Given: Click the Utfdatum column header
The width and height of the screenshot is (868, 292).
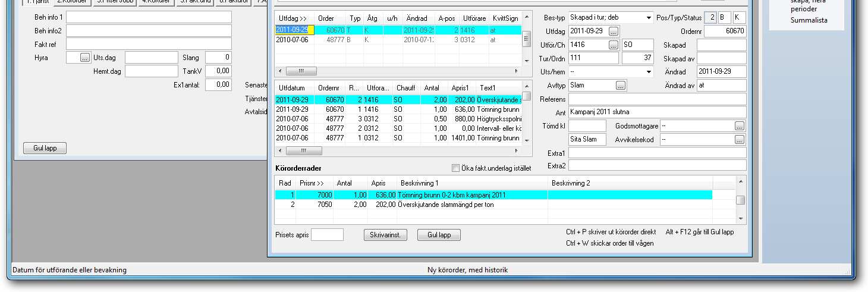Looking at the screenshot, I should tap(294, 87).
